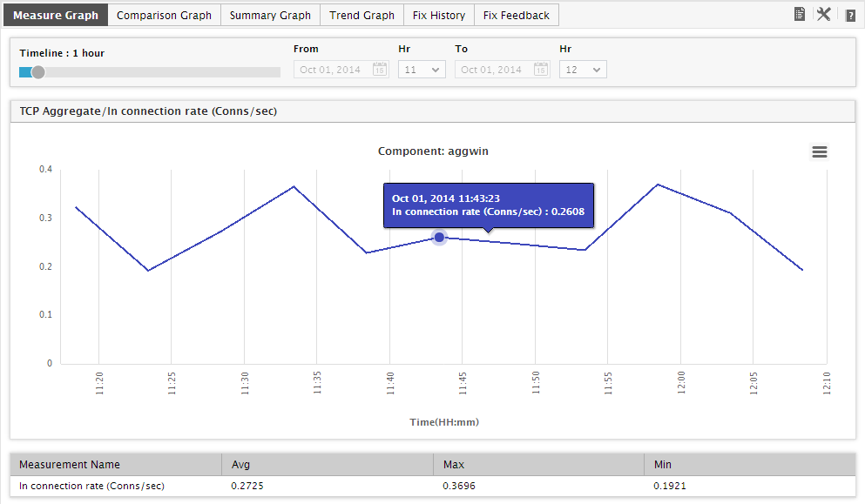
Task: Click the Avg column header
Action: tap(328, 465)
